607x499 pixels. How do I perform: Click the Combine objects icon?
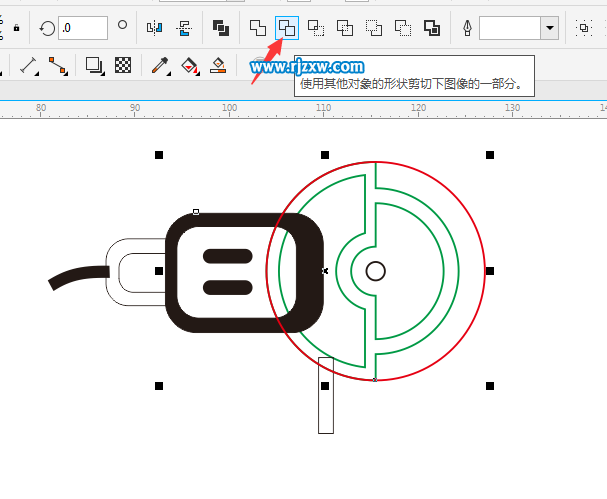(x=221, y=28)
